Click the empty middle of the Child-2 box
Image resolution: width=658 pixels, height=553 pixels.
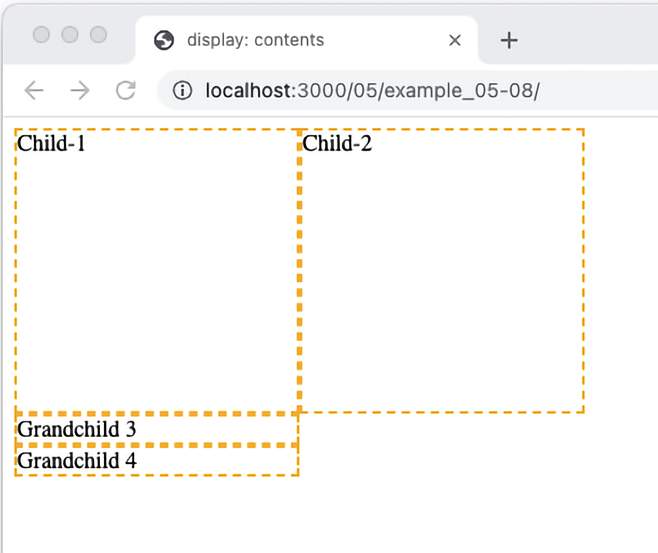click(x=441, y=280)
